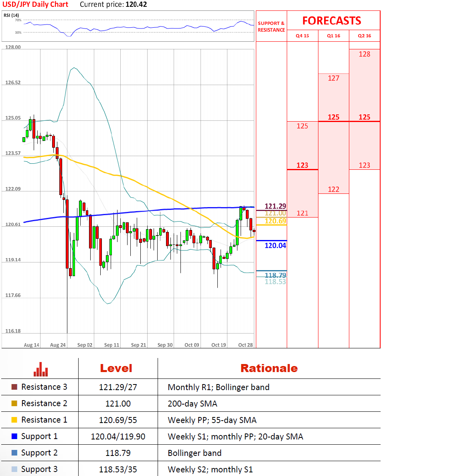Click the Level column header
The image size is (462, 476).
pos(116,368)
